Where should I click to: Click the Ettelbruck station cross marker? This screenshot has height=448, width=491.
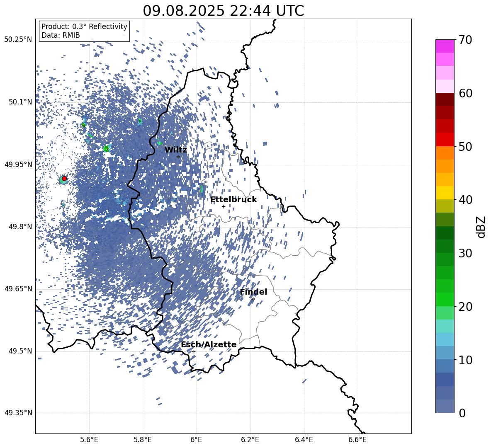tap(224, 206)
